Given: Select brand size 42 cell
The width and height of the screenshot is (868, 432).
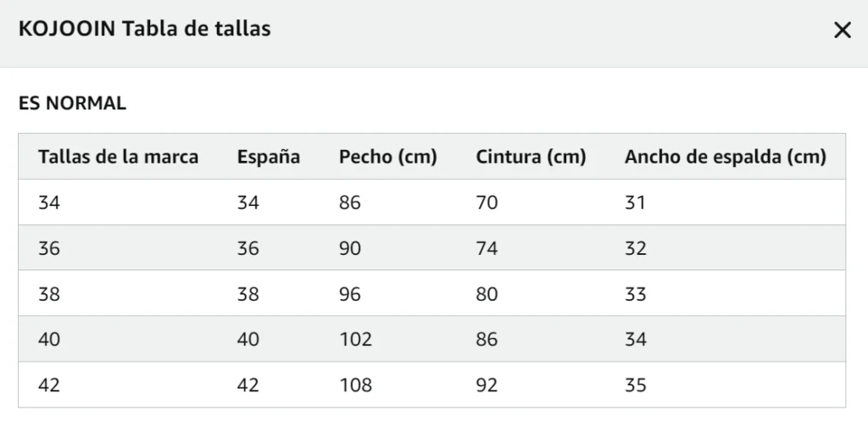Looking at the screenshot, I should coord(49,385).
